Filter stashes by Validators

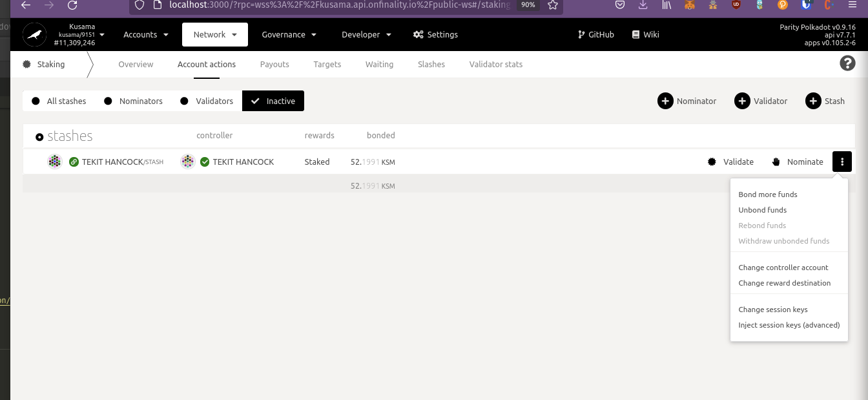pyautogui.click(x=207, y=101)
